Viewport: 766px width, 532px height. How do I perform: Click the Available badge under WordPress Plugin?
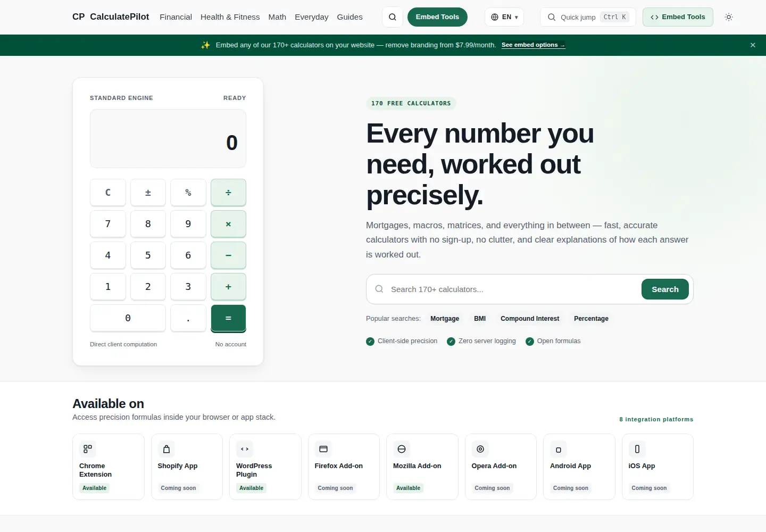point(252,488)
